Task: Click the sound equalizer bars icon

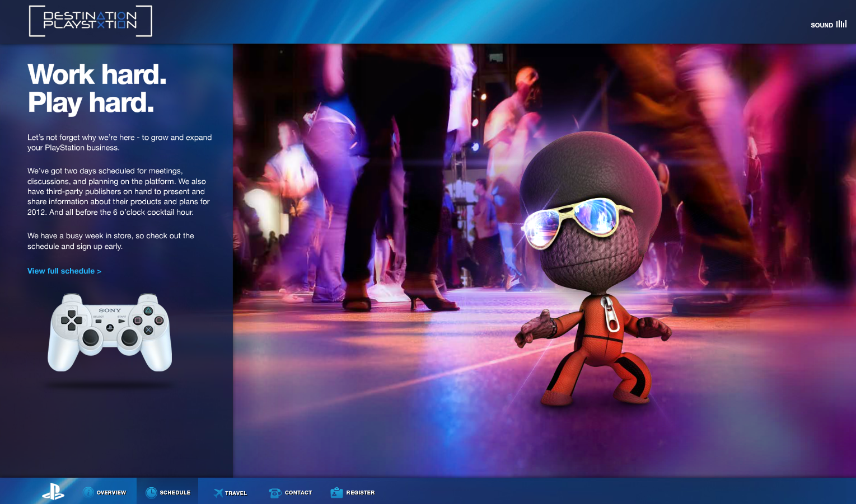Action: (x=841, y=24)
